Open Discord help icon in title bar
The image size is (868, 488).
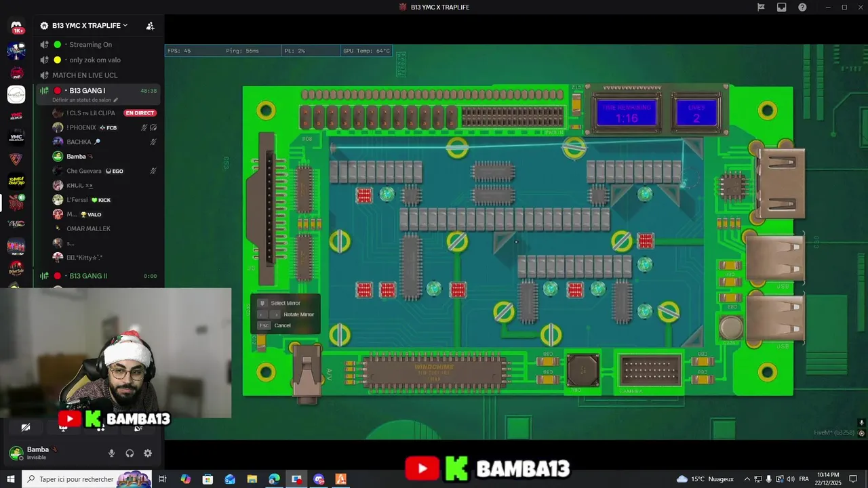pos(802,7)
